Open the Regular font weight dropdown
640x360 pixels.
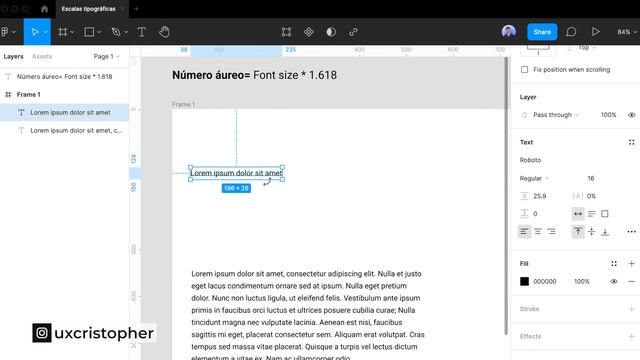coord(534,178)
